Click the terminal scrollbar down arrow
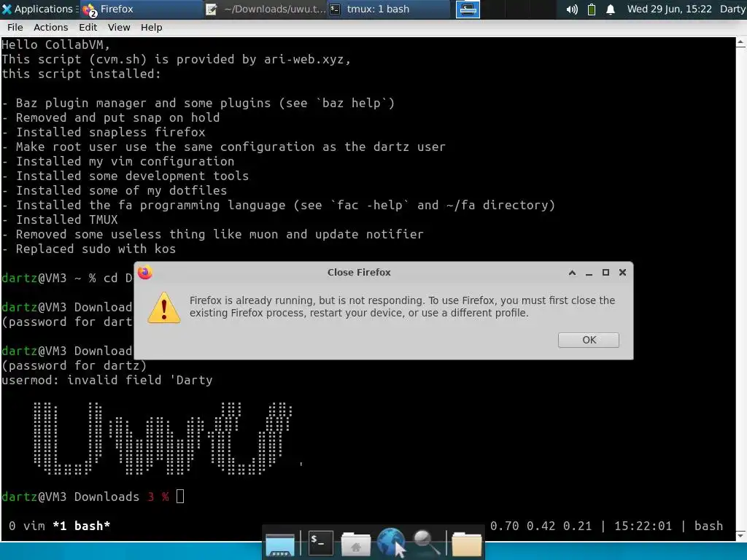Image resolution: width=747 pixels, height=560 pixels. click(741, 536)
